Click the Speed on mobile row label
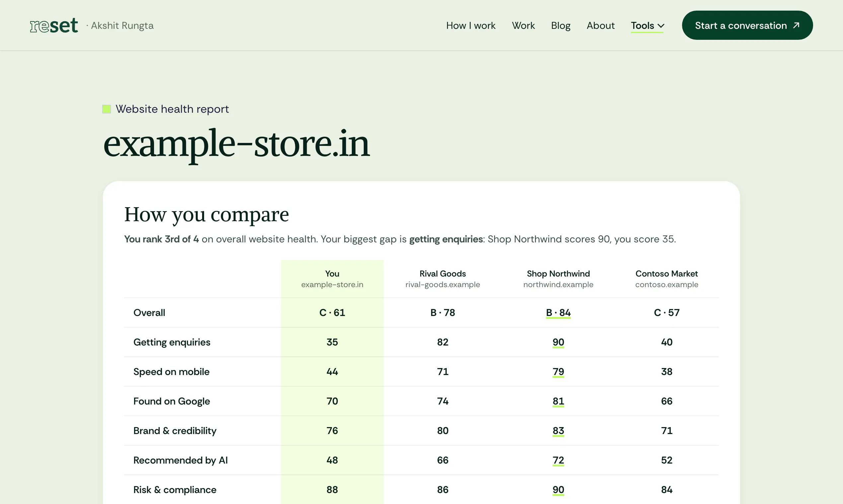Viewport: 843px width, 504px height. click(x=171, y=372)
